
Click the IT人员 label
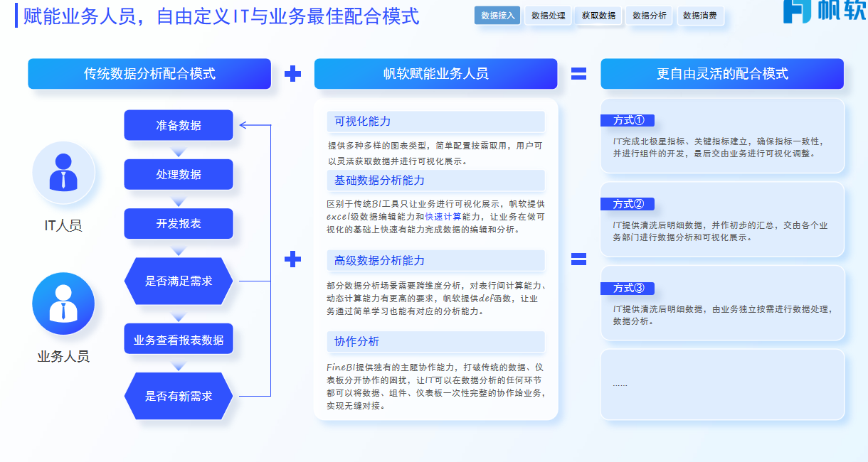click(x=63, y=226)
